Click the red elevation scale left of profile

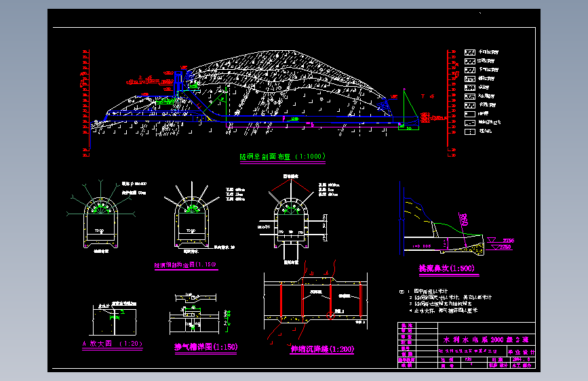(86, 103)
